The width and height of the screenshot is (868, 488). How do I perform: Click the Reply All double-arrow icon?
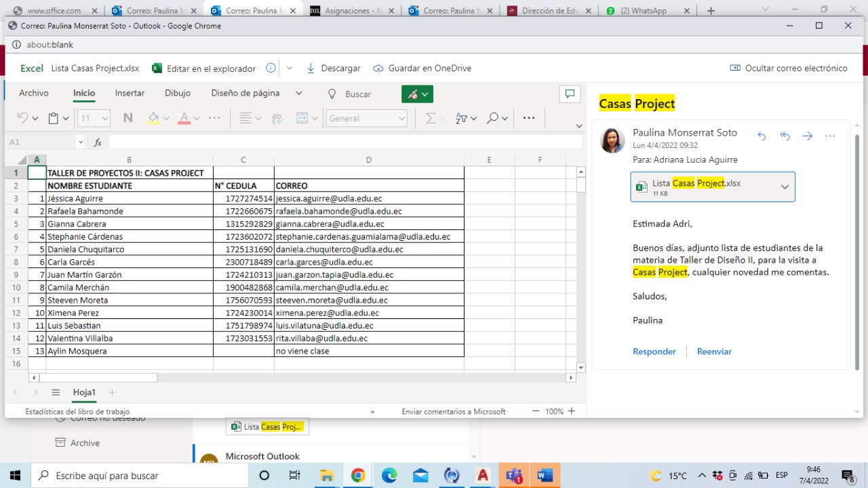click(x=785, y=136)
